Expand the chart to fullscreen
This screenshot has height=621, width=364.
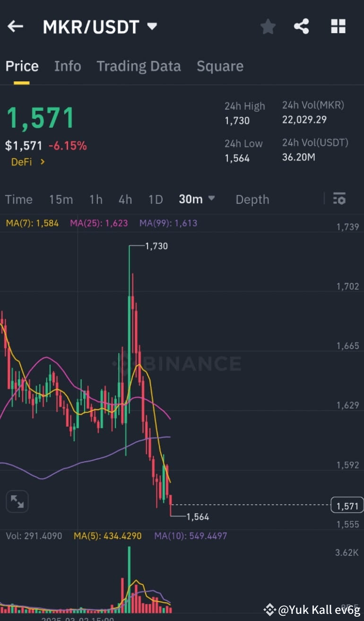tap(17, 501)
